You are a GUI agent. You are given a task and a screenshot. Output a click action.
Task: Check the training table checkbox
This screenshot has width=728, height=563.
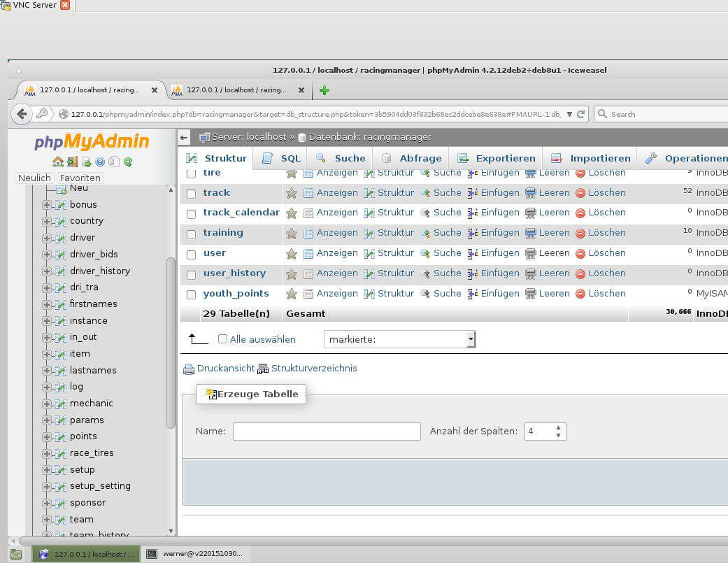point(191,234)
